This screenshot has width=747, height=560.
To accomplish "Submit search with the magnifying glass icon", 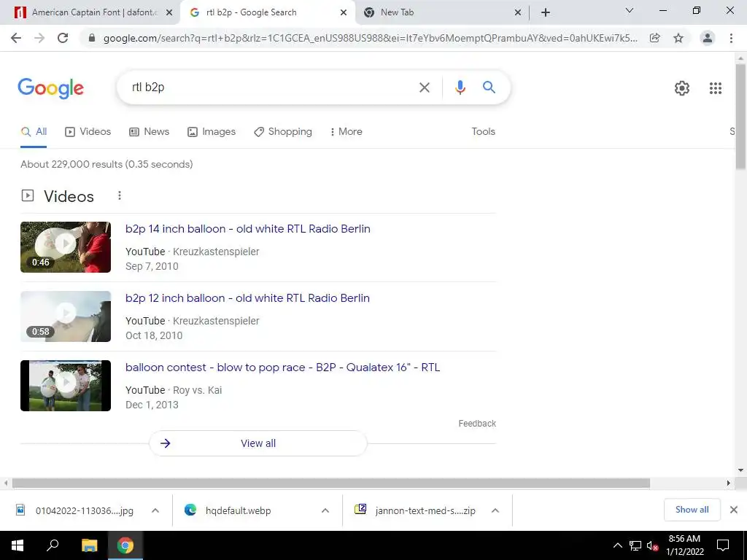I will [489, 87].
